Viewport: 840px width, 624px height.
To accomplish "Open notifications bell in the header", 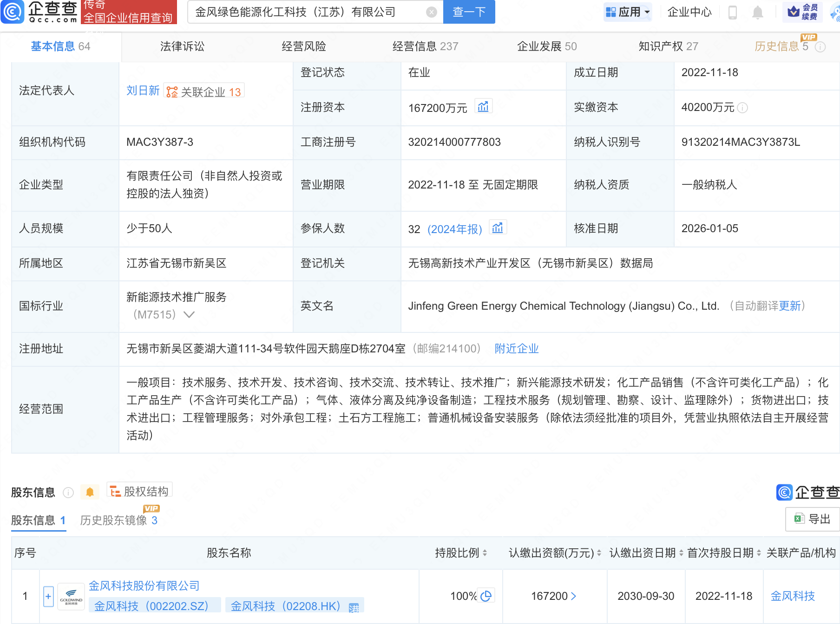I will click(758, 12).
